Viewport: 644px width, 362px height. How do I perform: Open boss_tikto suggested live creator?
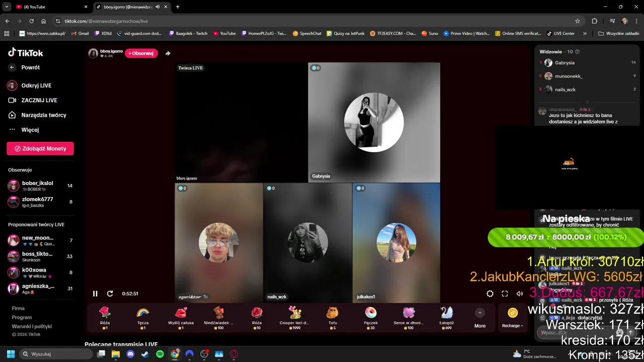(x=40, y=256)
